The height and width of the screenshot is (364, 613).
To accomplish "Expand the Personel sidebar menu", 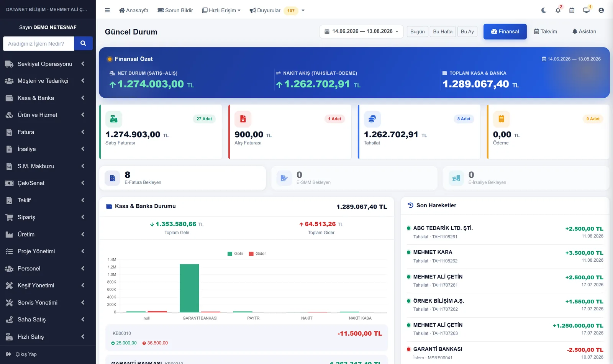I will (48, 269).
